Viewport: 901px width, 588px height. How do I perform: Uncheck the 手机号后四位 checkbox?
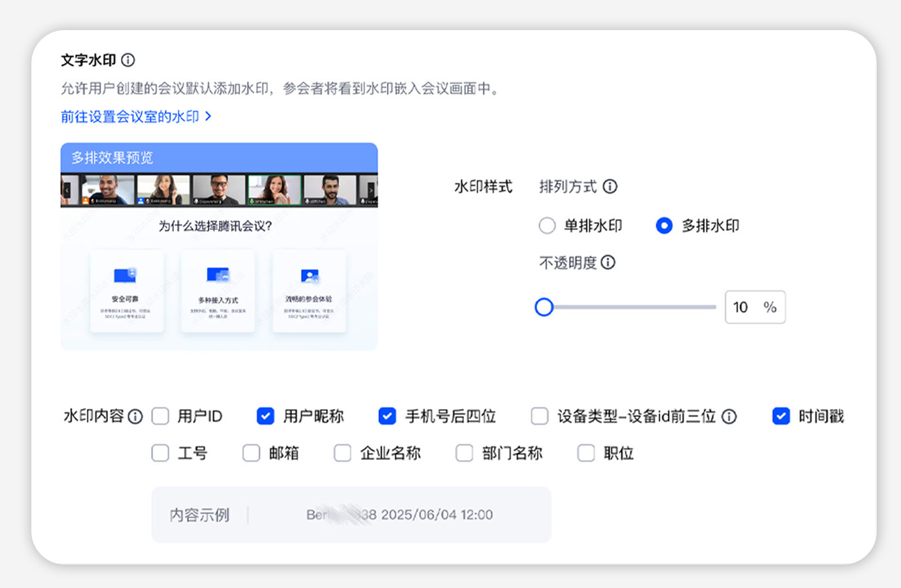387,416
